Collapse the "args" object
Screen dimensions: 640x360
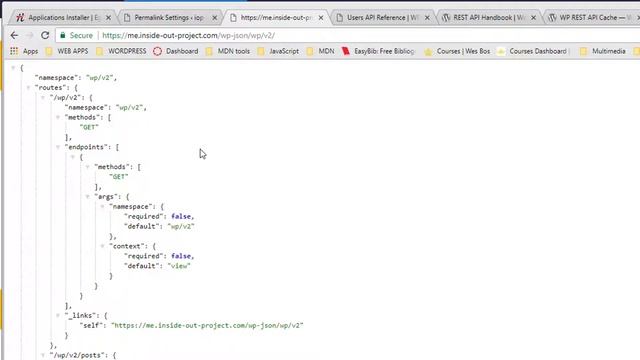(87, 196)
